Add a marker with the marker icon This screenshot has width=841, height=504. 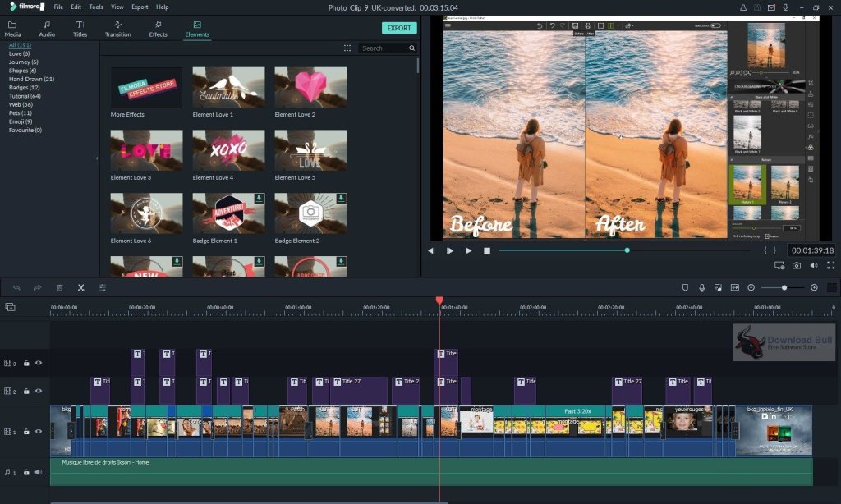pyautogui.click(x=686, y=287)
